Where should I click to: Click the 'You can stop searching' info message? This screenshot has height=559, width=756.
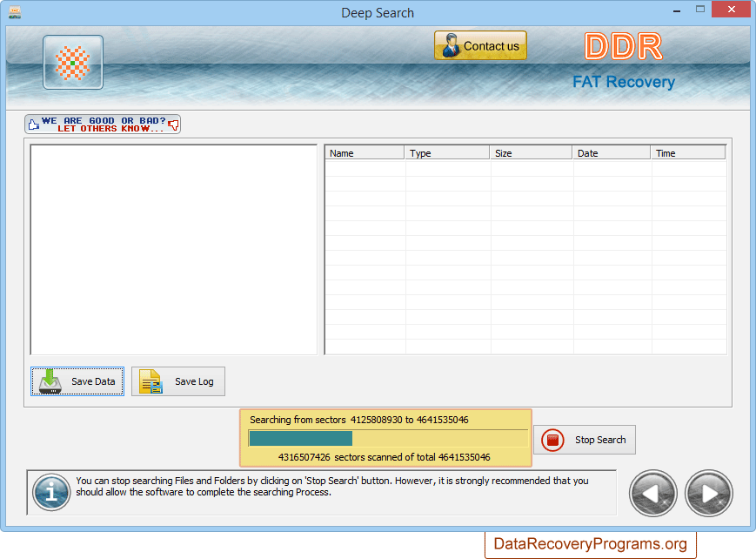point(332,487)
